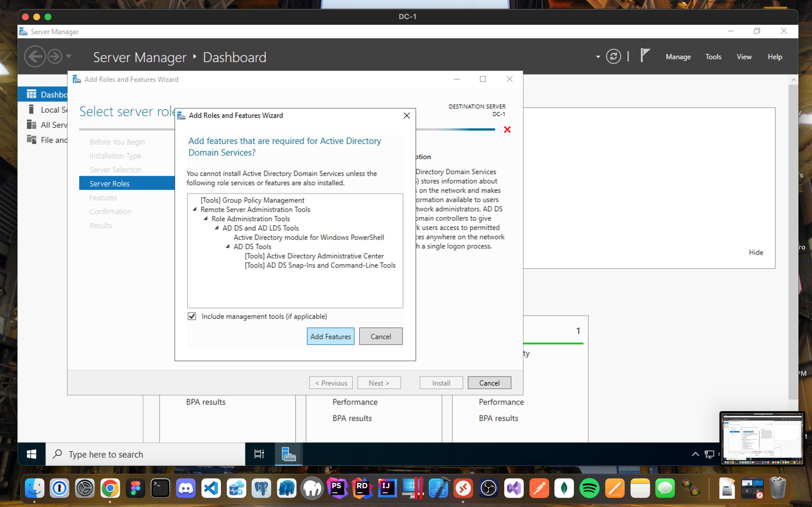Viewport: 812px width, 507px height.
Task: Click Cancel in the features dialog
Action: (381, 336)
